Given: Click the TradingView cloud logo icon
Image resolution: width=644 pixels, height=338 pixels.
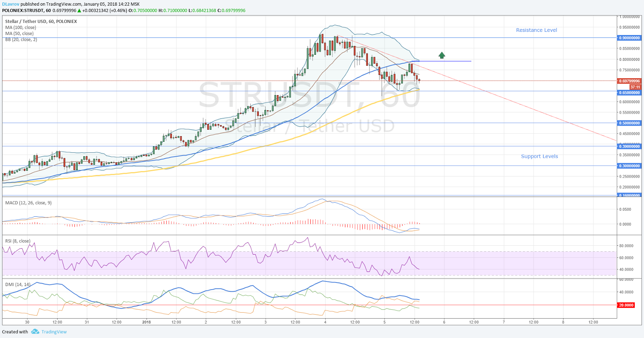Looking at the screenshot, I should point(35,332).
